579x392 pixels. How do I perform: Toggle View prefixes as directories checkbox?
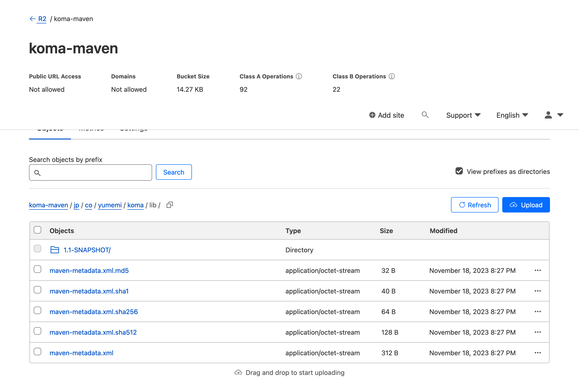click(x=459, y=171)
